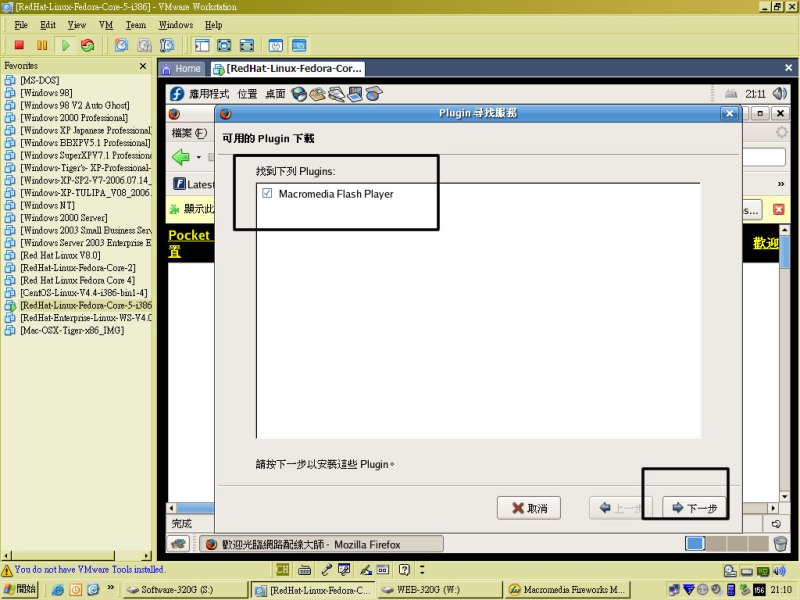Open the 桌面 menu in the GNOME panel
The image size is (800, 600).
(x=276, y=94)
